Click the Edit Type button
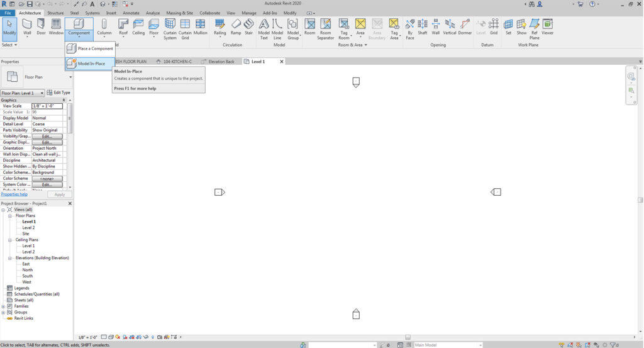Viewport: 644px width, 348px height. coord(58,93)
